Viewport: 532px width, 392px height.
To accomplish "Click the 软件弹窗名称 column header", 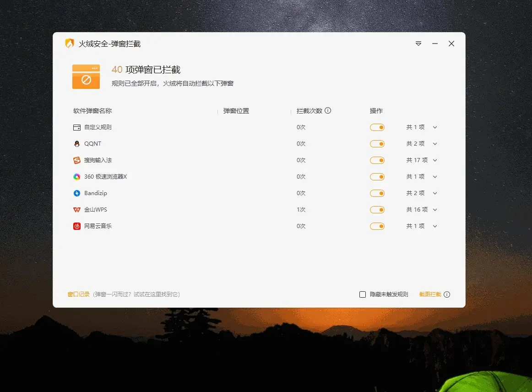I will 92,111.
